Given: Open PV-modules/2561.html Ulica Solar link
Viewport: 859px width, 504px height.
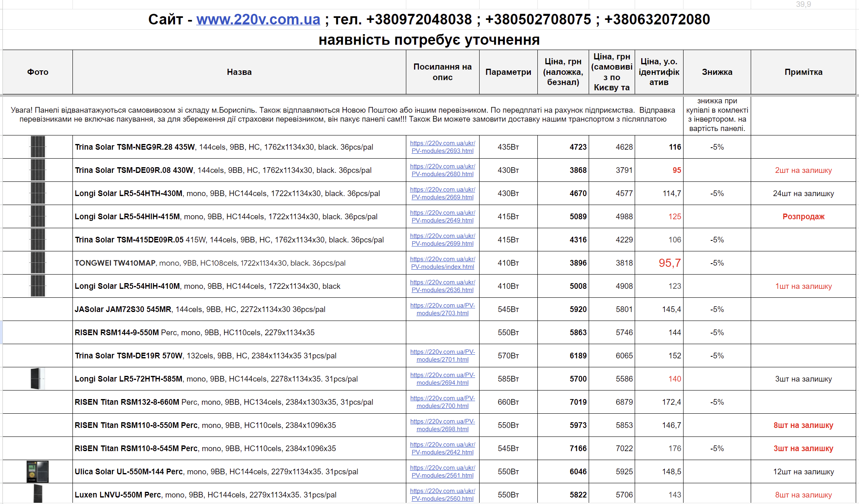Looking at the screenshot, I should pos(443,471).
